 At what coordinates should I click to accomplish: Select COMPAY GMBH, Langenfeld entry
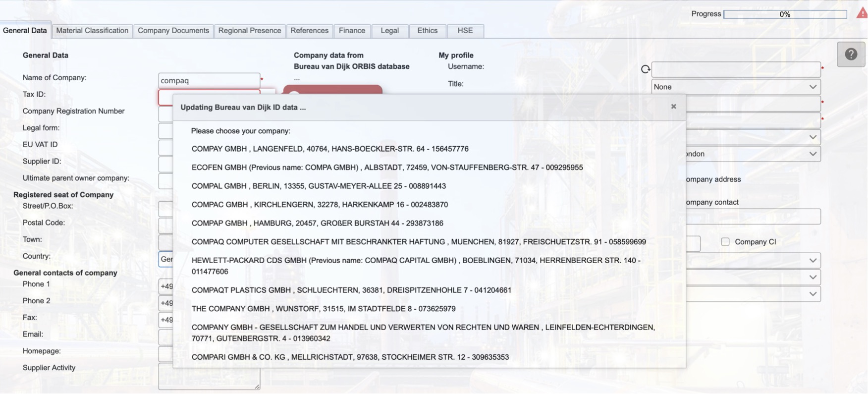[x=329, y=149]
